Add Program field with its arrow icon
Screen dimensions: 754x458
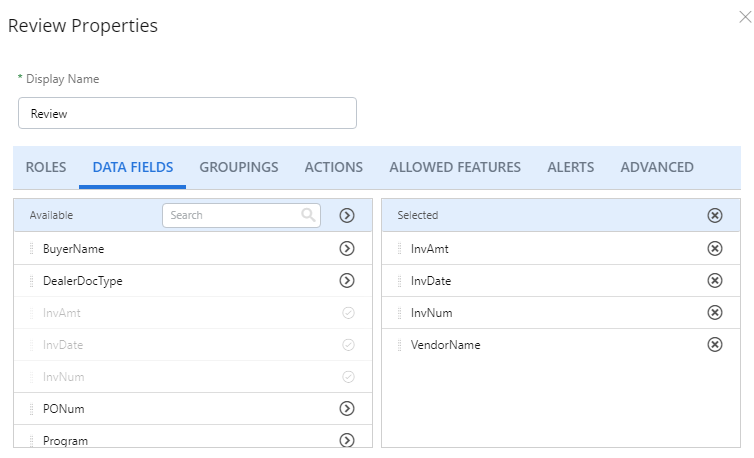coord(347,440)
